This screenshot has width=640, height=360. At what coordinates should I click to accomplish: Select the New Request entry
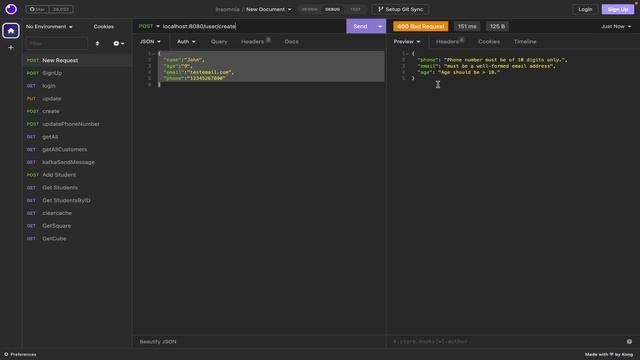pyautogui.click(x=77, y=60)
